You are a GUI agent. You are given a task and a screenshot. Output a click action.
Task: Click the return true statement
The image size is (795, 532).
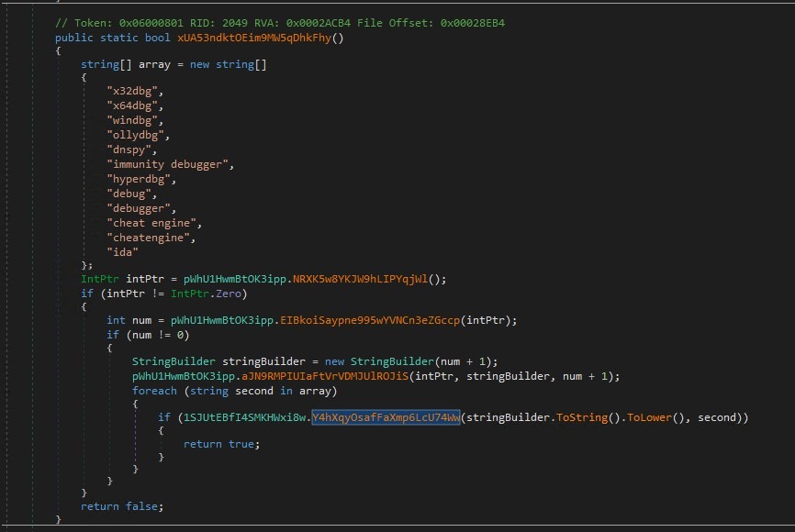tap(220, 444)
